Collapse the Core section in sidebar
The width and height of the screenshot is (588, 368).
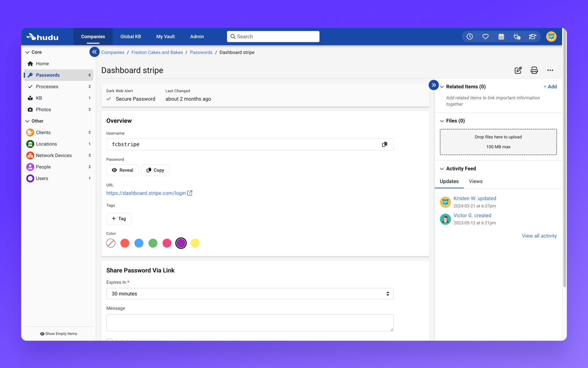[x=28, y=52]
